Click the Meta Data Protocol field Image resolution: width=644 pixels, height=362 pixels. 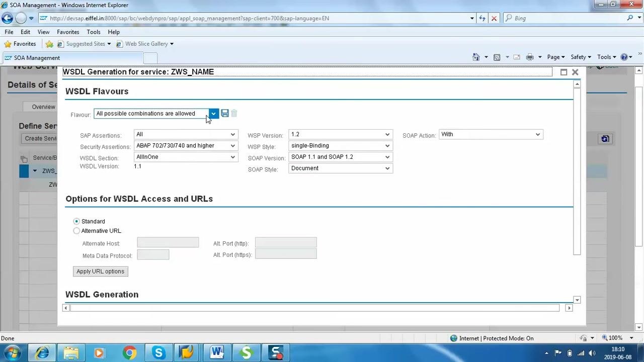click(x=153, y=255)
